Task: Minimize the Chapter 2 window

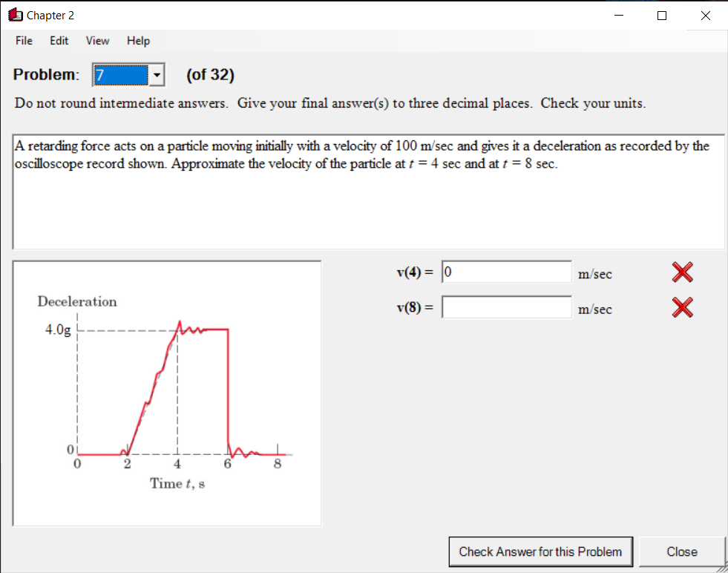Action: (x=618, y=15)
